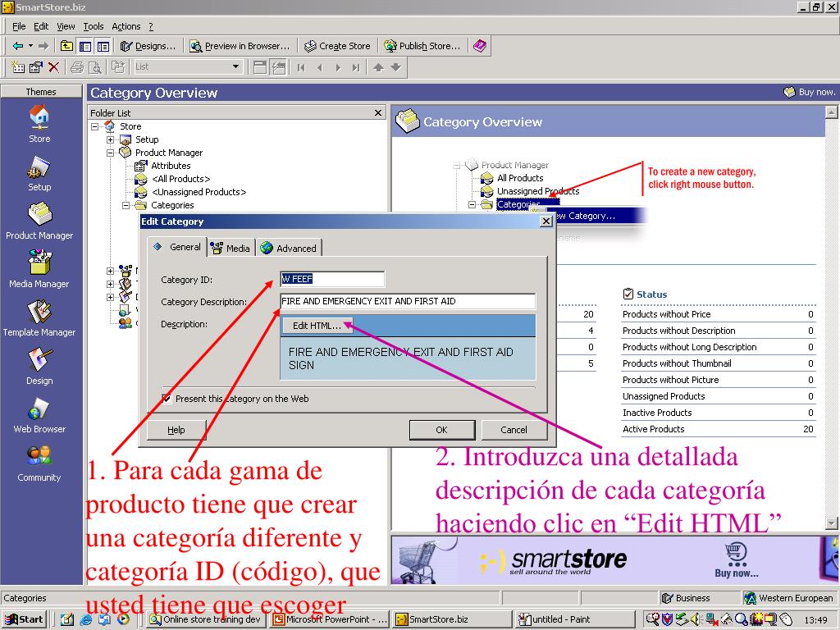Open the Web Browser sidebar icon
840x630 pixels.
[x=39, y=414]
